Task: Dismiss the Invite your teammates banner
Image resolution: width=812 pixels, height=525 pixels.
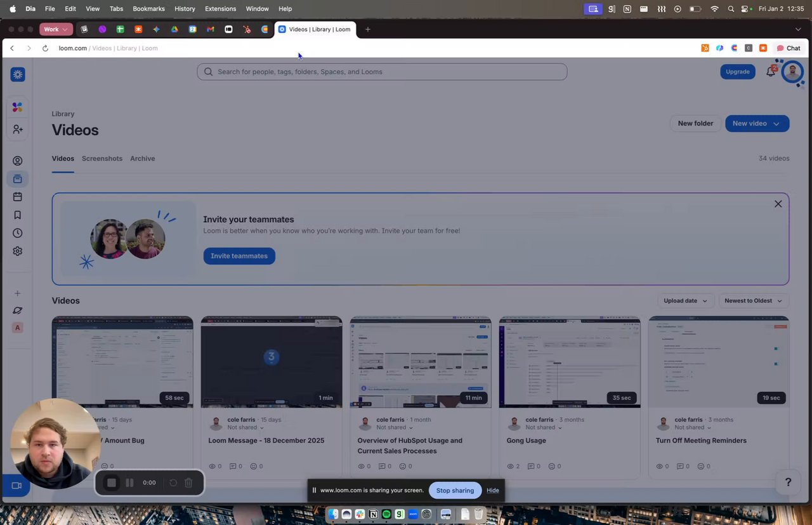Action: (x=778, y=204)
